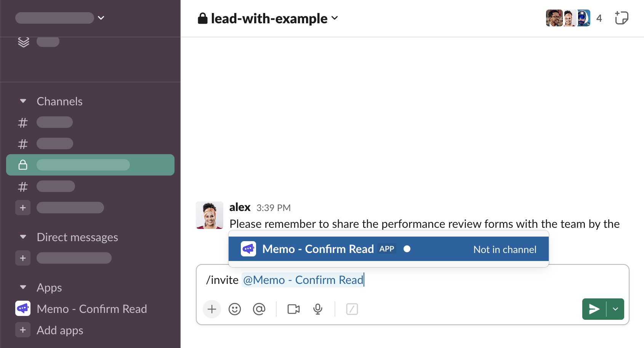Open the canvas icon in channel header
Image resolution: width=644 pixels, height=348 pixels.
622,18
